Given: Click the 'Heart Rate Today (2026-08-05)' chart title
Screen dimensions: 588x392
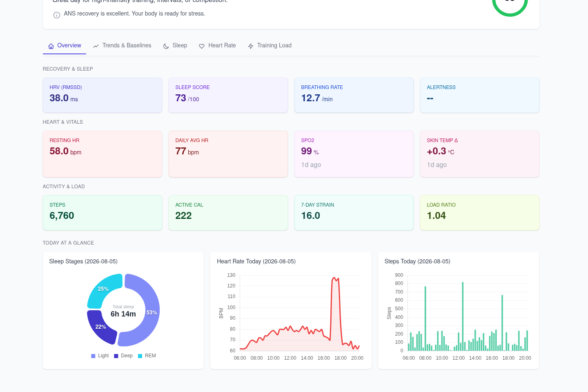Looking at the screenshot, I should (x=256, y=261).
